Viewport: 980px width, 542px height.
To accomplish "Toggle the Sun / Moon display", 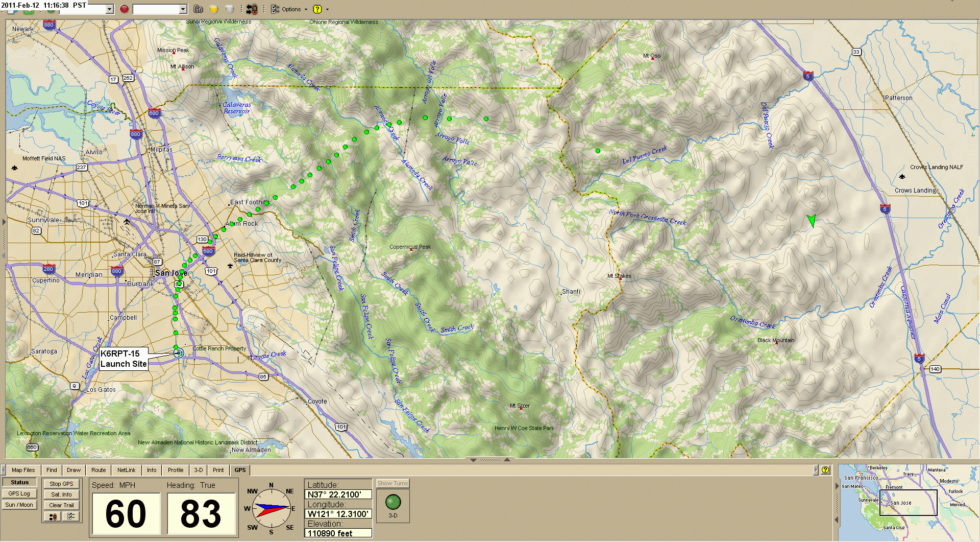I will 19,505.
